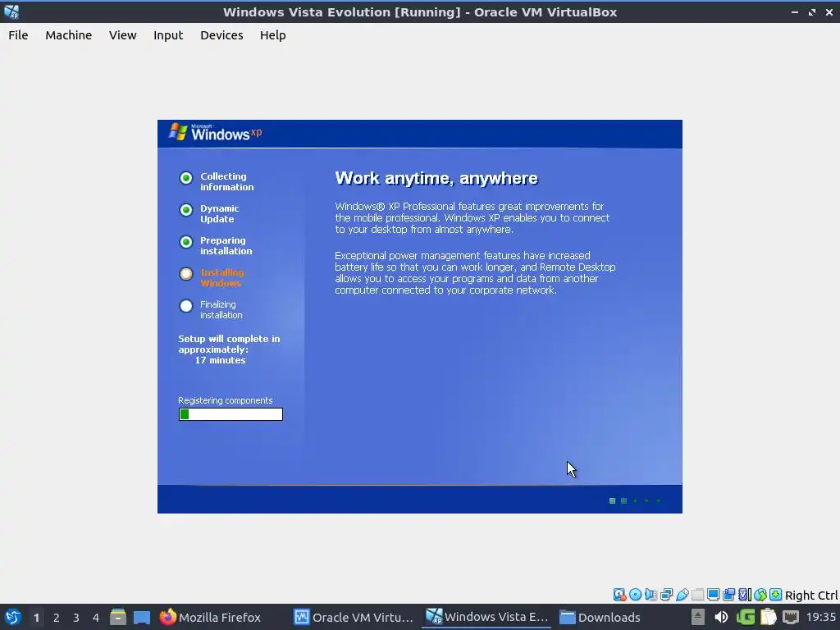840x630 pixels.
Task: Open the file manager launcher in the panel
Action: (x=118, y=617)
